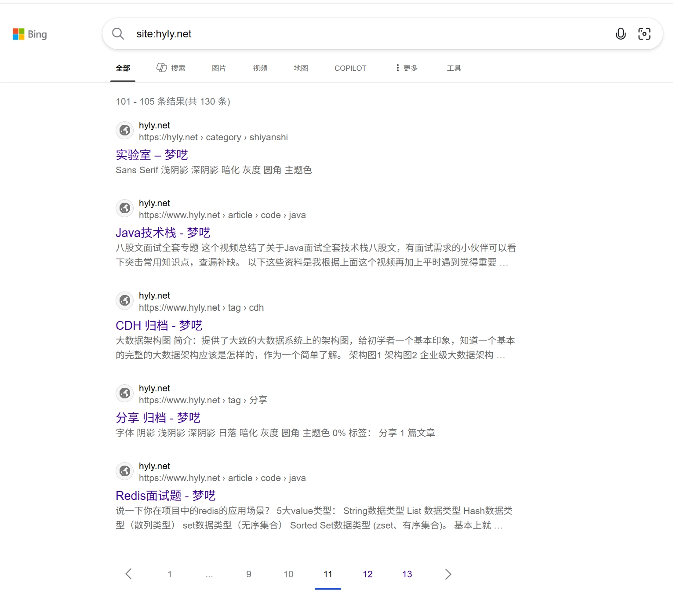Click globe favicon of Java技术栈 result
Viewport: 673px width, 616px height.
[125, 208]
